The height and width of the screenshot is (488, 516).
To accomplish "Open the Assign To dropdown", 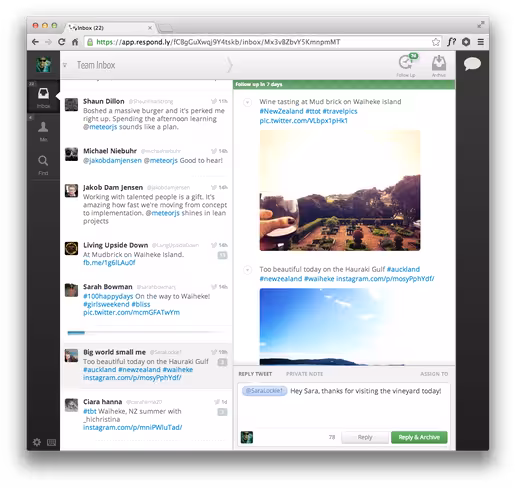I will click(x=434, y=374).
